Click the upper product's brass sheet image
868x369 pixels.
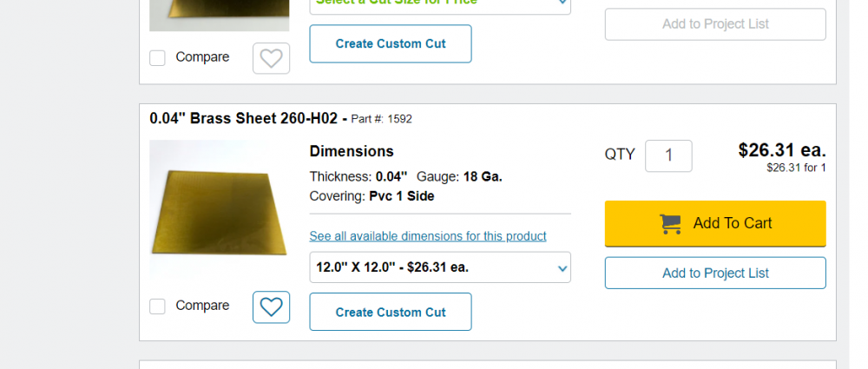(x=220, y=15)
